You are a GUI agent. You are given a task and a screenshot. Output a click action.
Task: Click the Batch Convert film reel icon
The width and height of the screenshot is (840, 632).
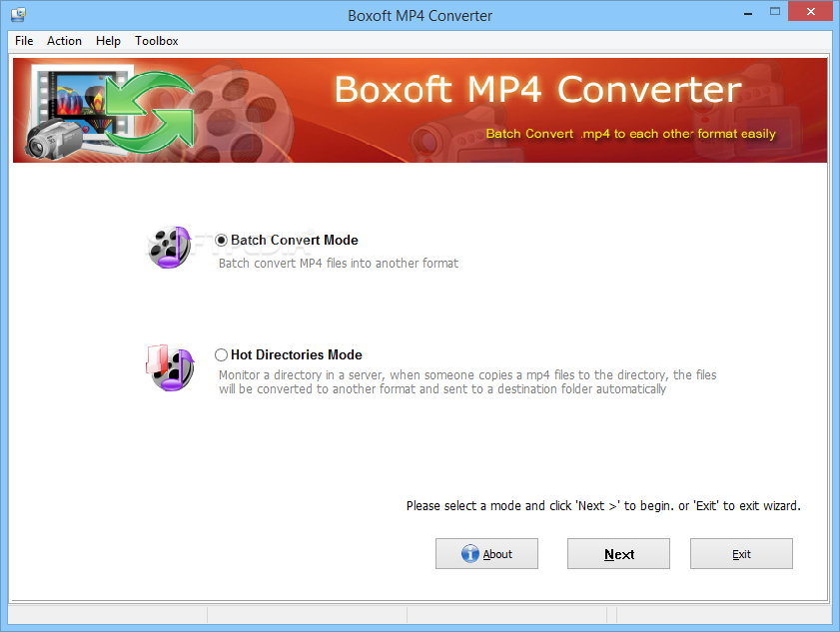pyautogui.click(x=169, y=247)
